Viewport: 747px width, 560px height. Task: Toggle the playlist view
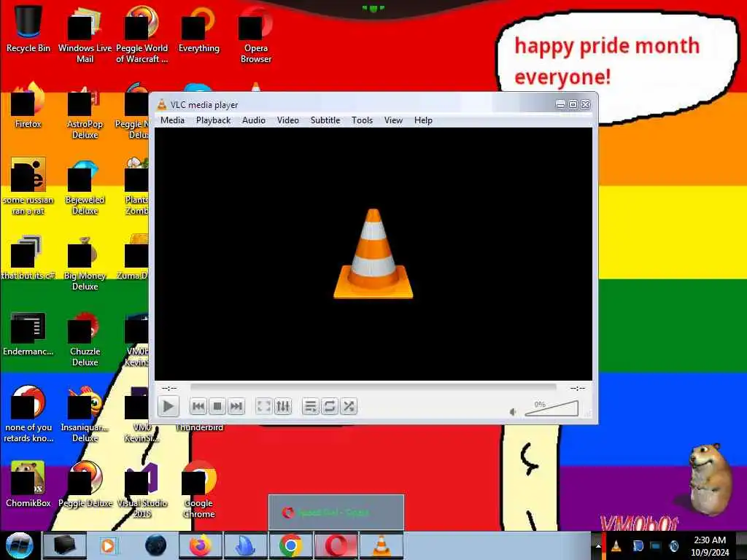[x=311, y=406]
